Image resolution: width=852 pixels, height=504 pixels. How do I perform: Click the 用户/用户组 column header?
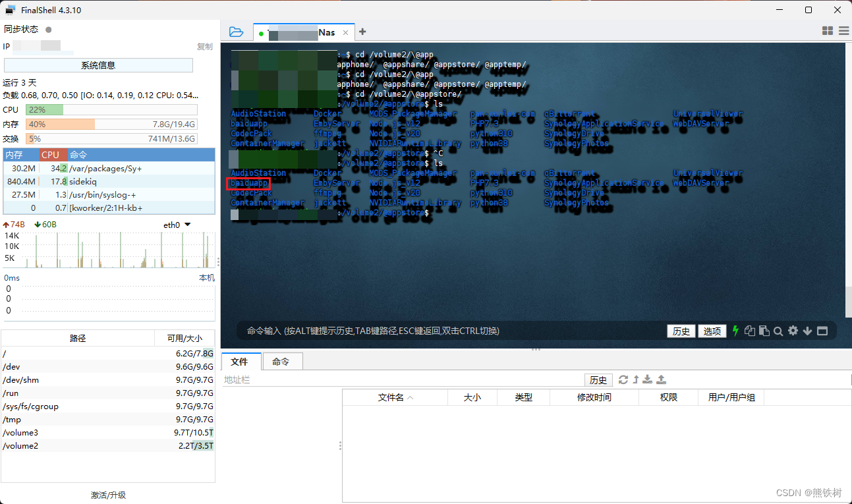tap(731, 397)
